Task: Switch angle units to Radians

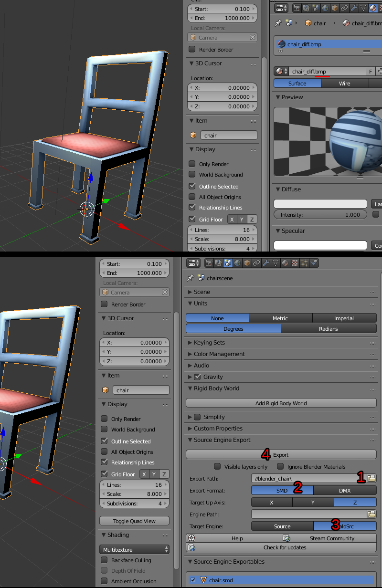Action: click(x=329, y=328)
